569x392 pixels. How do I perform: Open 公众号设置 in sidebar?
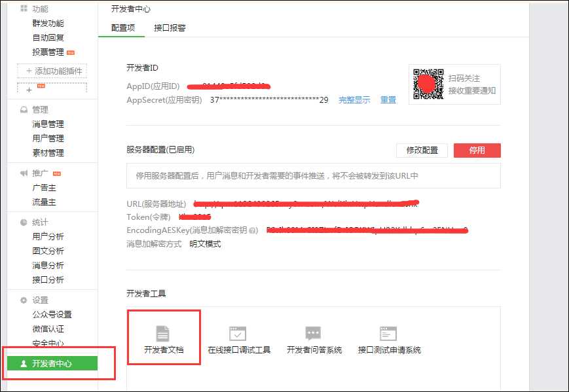pos(52,314)
